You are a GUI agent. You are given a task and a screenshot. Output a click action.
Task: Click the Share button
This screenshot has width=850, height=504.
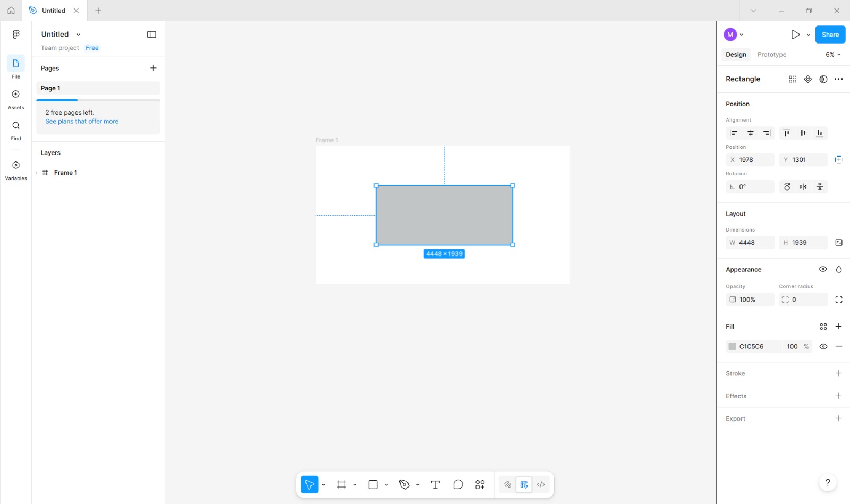click(830, 34)
